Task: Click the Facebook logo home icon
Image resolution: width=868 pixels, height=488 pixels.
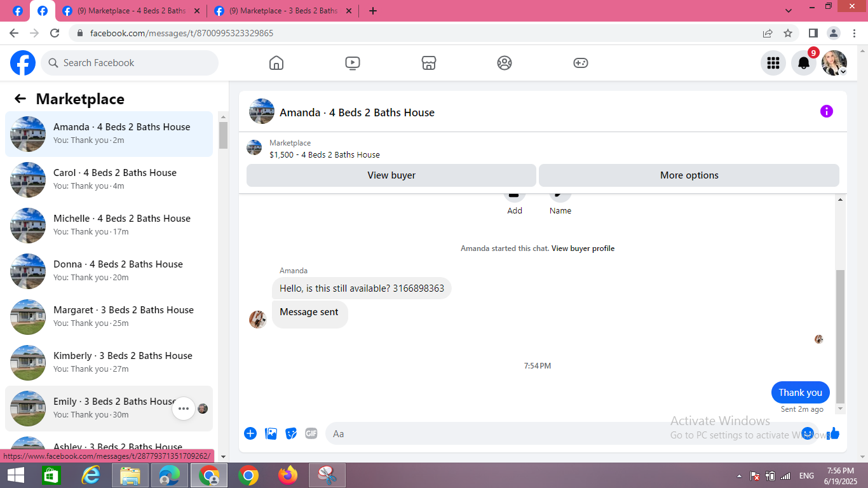Action: click(23, 63)
